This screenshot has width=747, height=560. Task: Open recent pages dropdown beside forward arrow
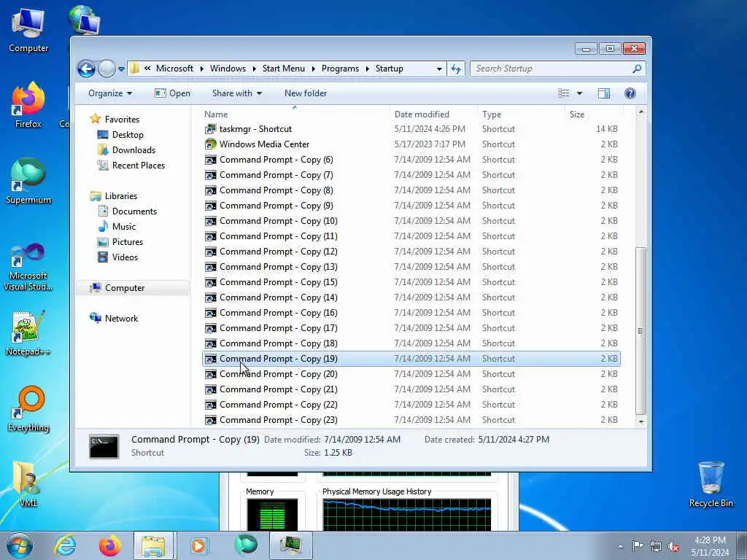pyautogui.click(x=122, y=69)
